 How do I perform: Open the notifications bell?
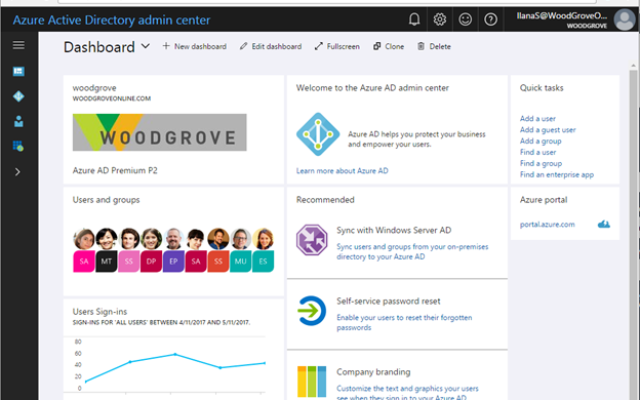[414, 19]
